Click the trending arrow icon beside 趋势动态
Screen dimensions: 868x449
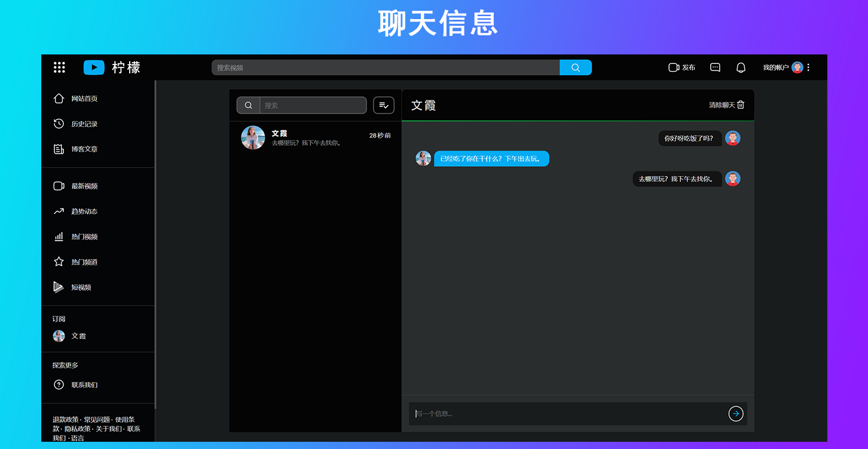point(59,211)
